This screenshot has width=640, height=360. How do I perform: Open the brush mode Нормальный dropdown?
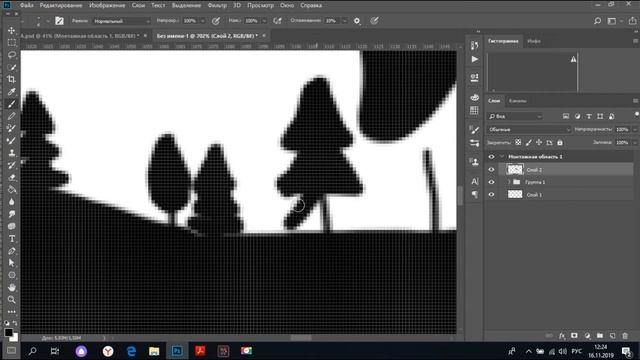pos(122,21)
